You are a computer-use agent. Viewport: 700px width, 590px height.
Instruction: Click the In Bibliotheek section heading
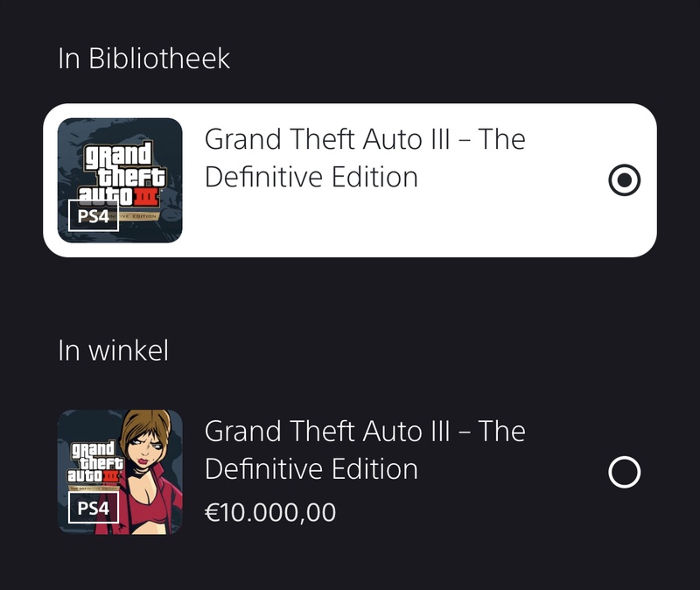[x=143, y=58]
